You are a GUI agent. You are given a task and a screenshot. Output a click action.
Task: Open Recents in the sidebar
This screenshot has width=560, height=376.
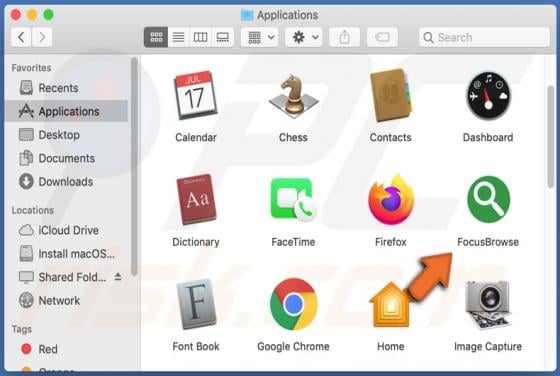67,88
